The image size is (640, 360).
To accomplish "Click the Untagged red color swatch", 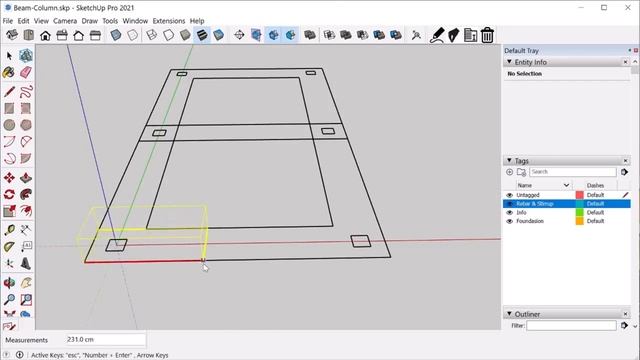I will pyautogui.click(x=580, y=195).
